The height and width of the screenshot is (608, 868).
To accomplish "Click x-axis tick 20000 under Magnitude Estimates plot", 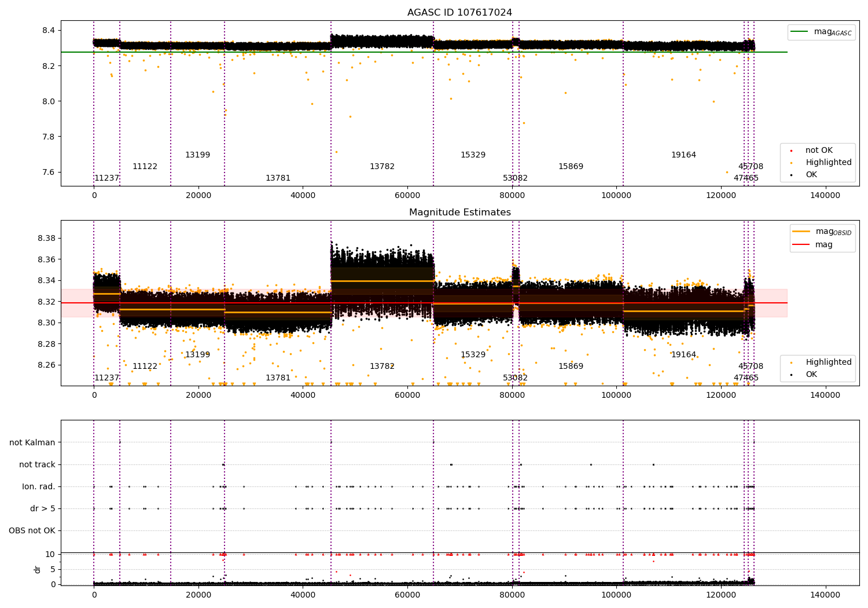I will point(198,395).
